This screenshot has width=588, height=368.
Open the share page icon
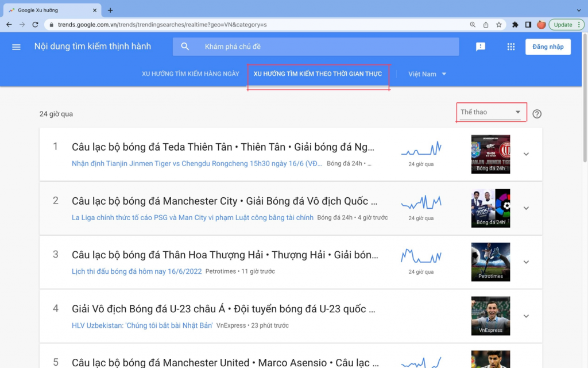point(486,25)
